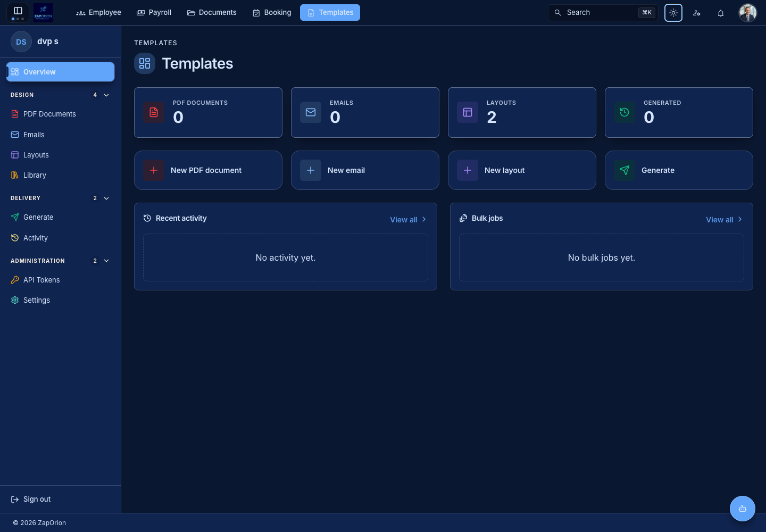Open the Documents menu
766x532 pixels.
[212, 12]
